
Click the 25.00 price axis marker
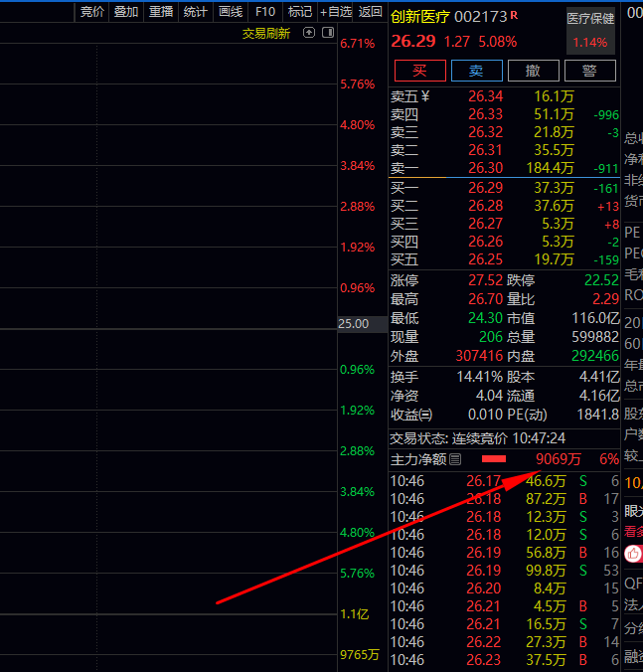click(363, 324)
